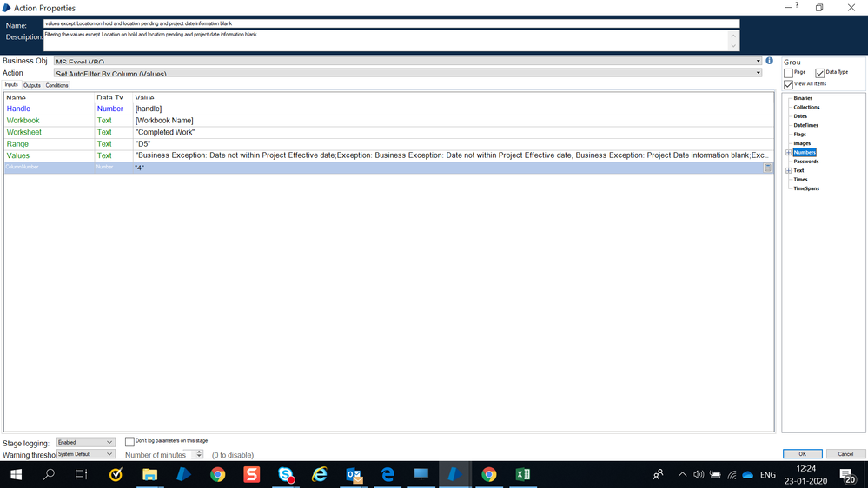The width and height of the screenshot is (868, 488).
Task: Expand the Text tree node
Action: coord(788,170)
